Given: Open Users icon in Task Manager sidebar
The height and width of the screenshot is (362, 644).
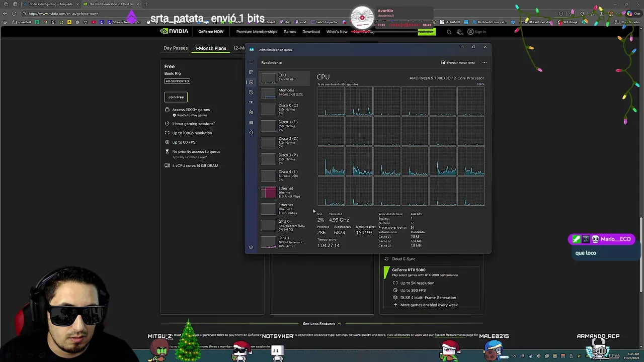Looking at the screenshot, I should click(251, 112).
